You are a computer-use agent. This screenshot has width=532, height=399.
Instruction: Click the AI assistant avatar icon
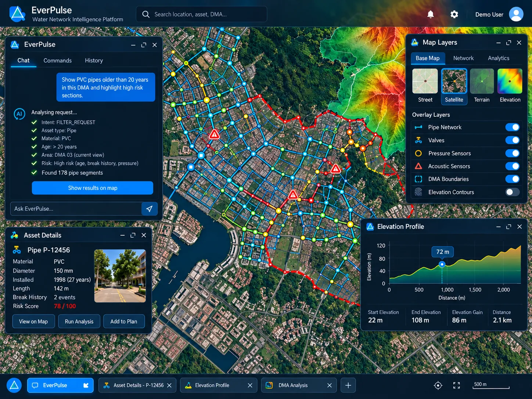click(x=19, y=114)
